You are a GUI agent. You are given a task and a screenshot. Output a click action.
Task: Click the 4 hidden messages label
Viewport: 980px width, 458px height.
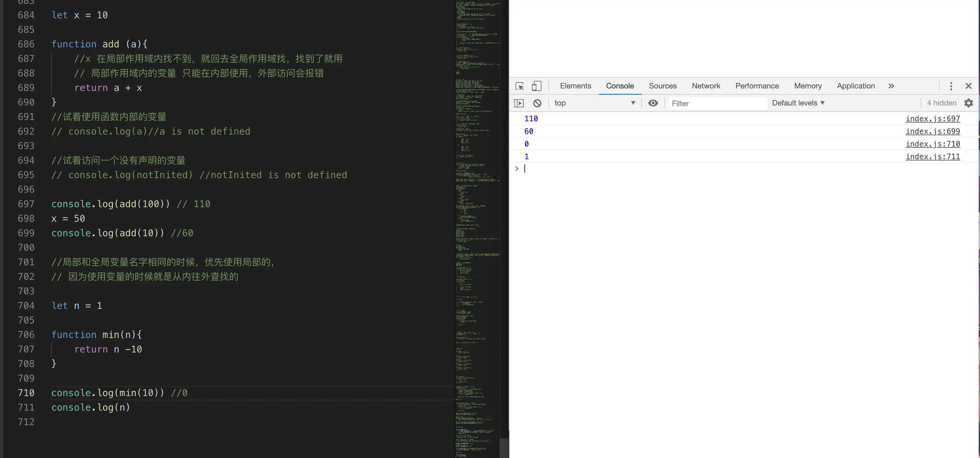(941, 103)
